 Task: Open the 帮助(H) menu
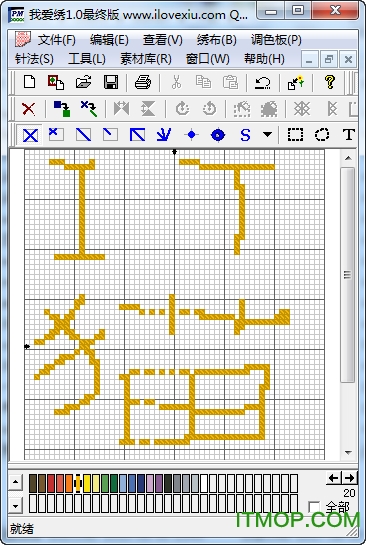[264, 59]
